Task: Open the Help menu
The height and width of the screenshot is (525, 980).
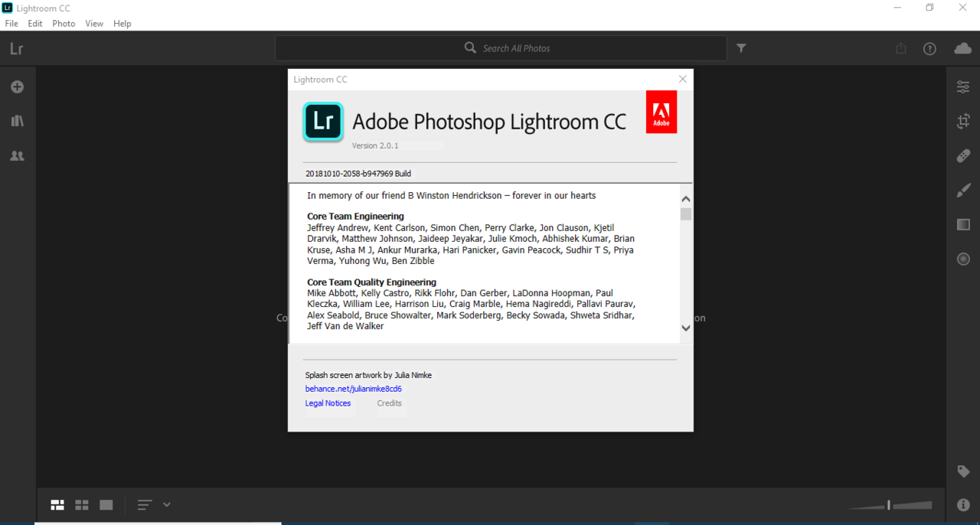Action: point(122,24)
